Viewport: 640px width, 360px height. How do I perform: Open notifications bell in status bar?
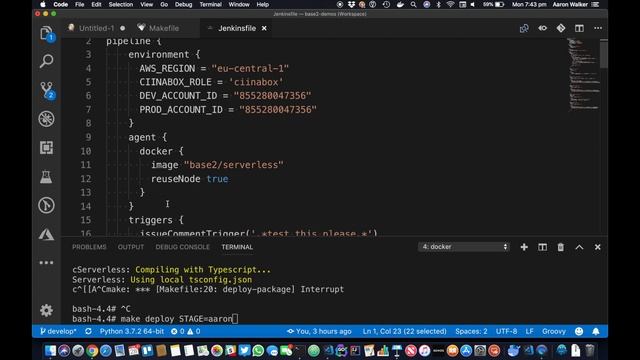[x=596, y=331]
